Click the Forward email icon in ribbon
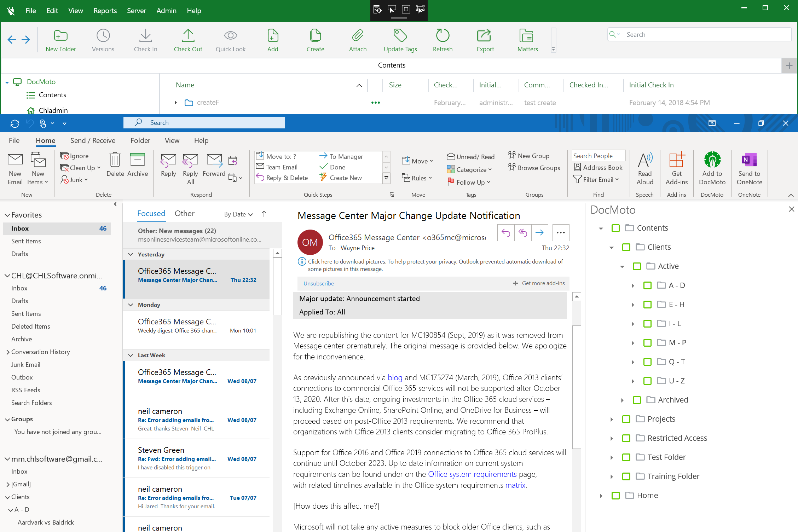Image resolution: width=798 pixels, height=532 pixels. 214,161
